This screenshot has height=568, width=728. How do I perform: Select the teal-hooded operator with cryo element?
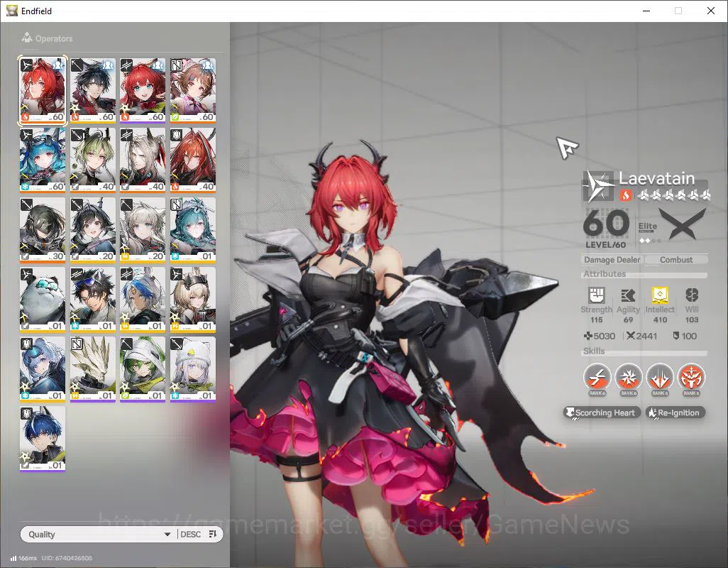point(193,230)
